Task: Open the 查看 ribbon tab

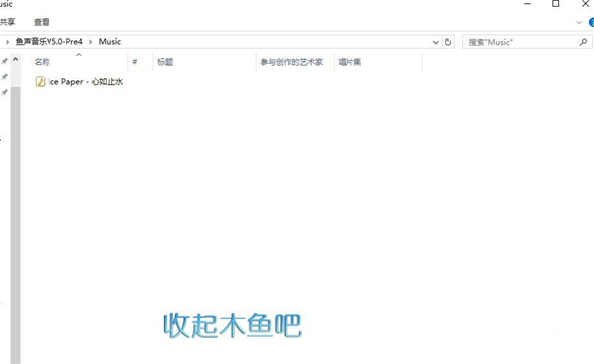Action: [42, 22]
